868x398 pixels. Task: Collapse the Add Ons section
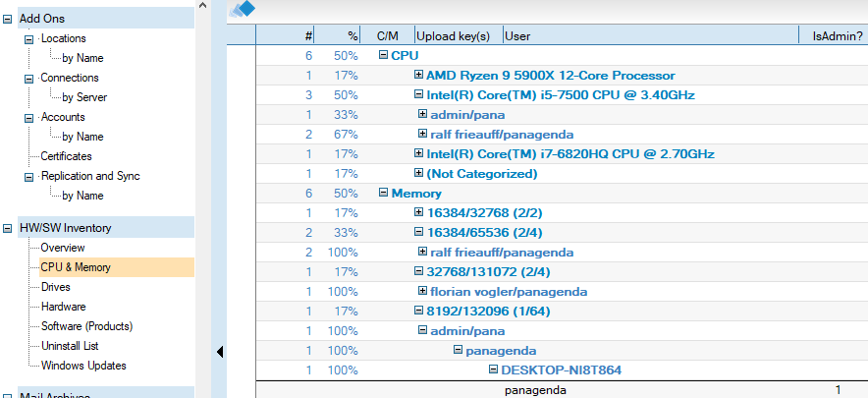pos(7,19)
